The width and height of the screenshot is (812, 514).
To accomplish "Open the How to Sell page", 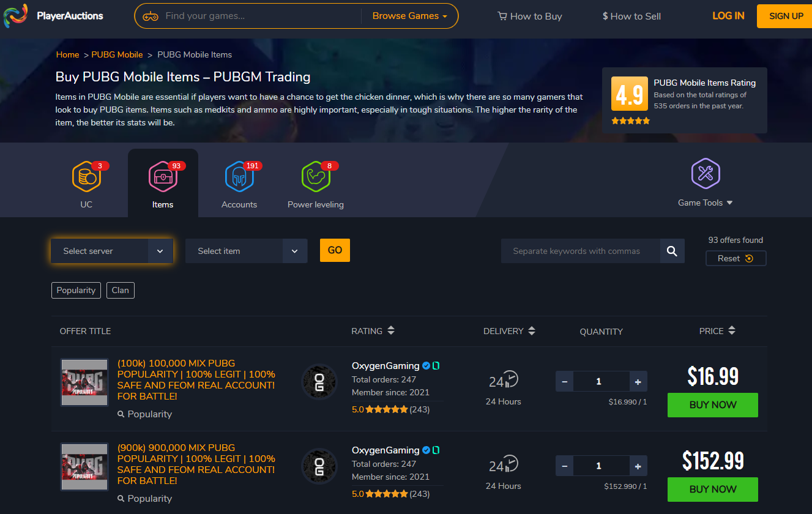I will point(631,17).
